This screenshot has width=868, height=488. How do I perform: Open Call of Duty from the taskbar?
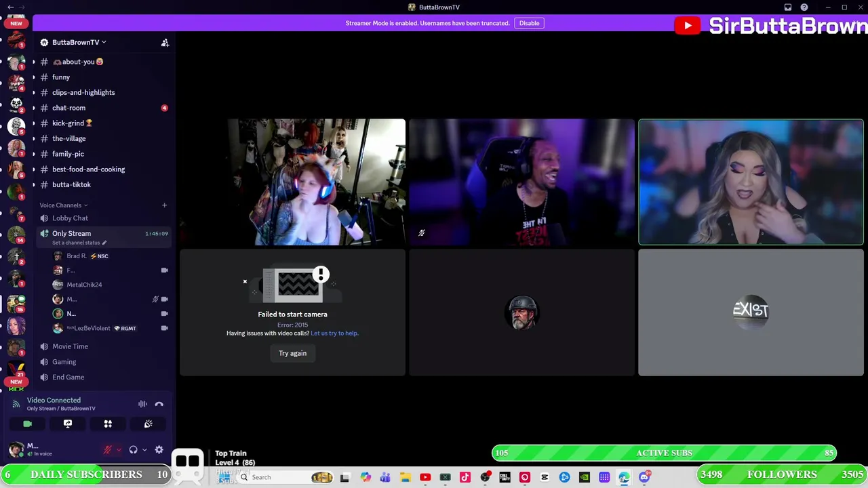[x=505, y=477]
